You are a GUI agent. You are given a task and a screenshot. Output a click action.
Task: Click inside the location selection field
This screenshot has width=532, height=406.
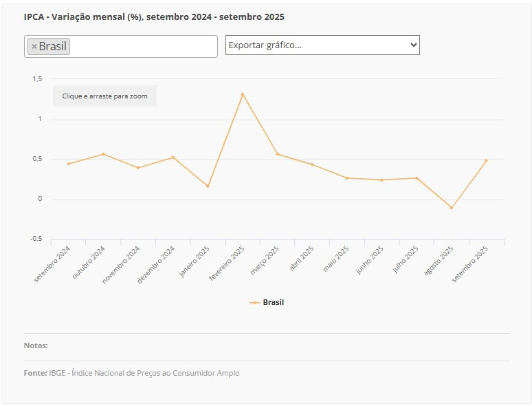[x=143, y=47]
